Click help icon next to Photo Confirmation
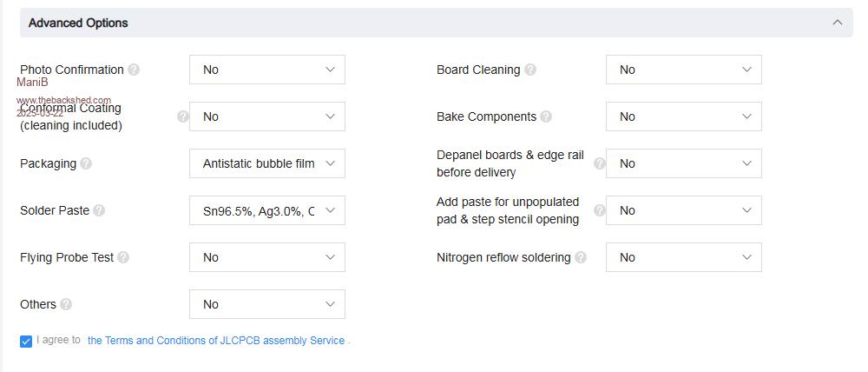This screenshot has width=868, height=372. [x=134, y=70]
